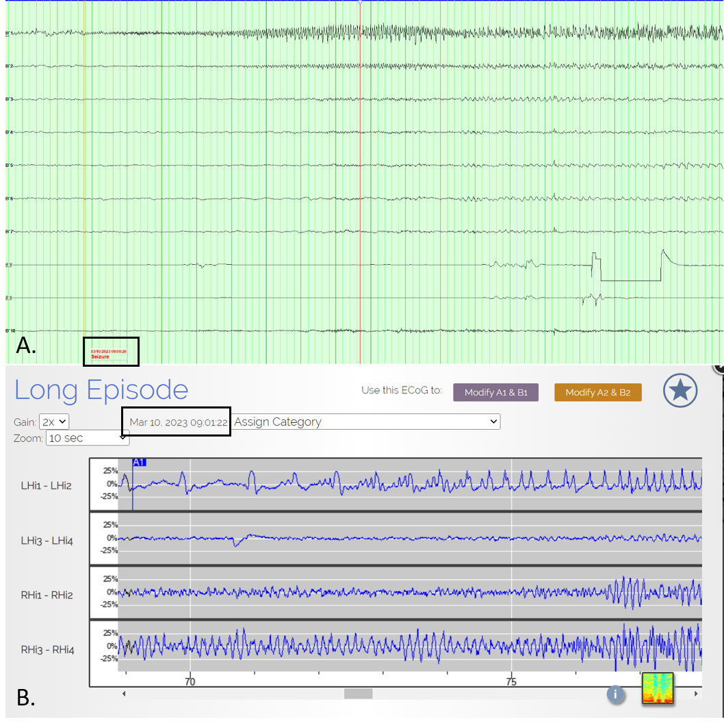This screenshot has width=724, height=728.
Task: Select the LHi1 - LHi2 channel label
Action: (x=47, y=486)
